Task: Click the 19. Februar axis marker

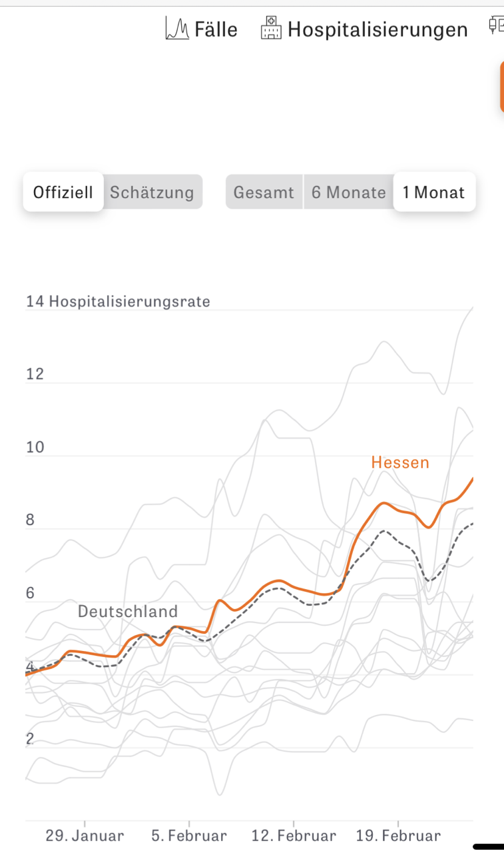Action: pyautogui.click(x=398, y=835)
